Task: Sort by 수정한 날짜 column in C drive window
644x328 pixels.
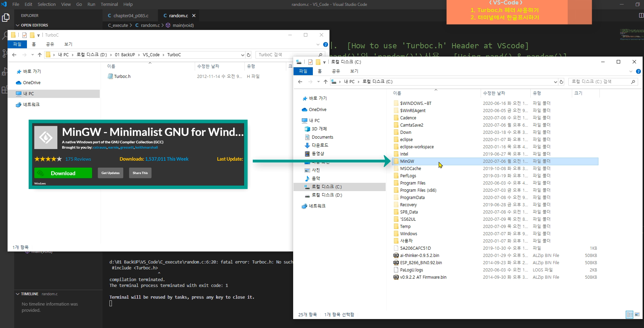Action: click(x=494, y=93)
